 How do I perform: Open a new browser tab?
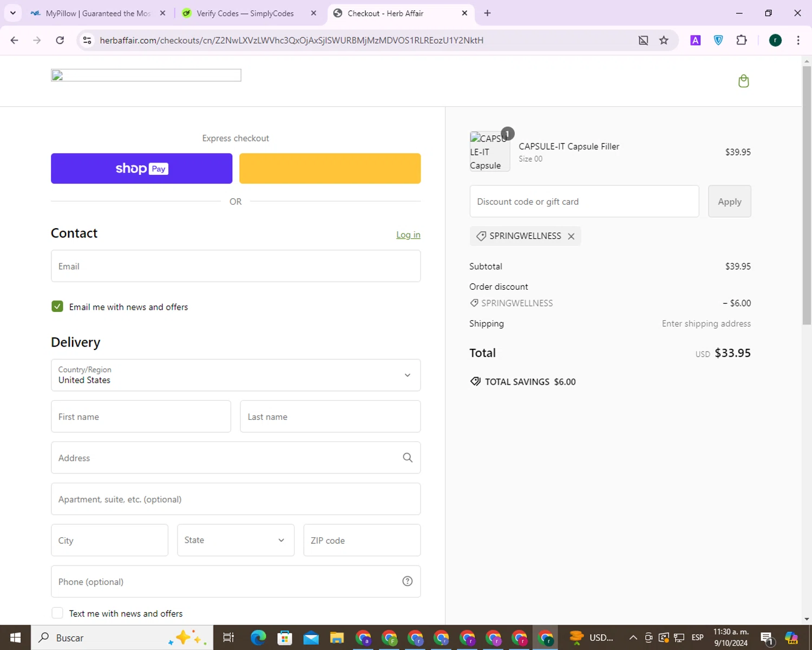pos(487,13)
